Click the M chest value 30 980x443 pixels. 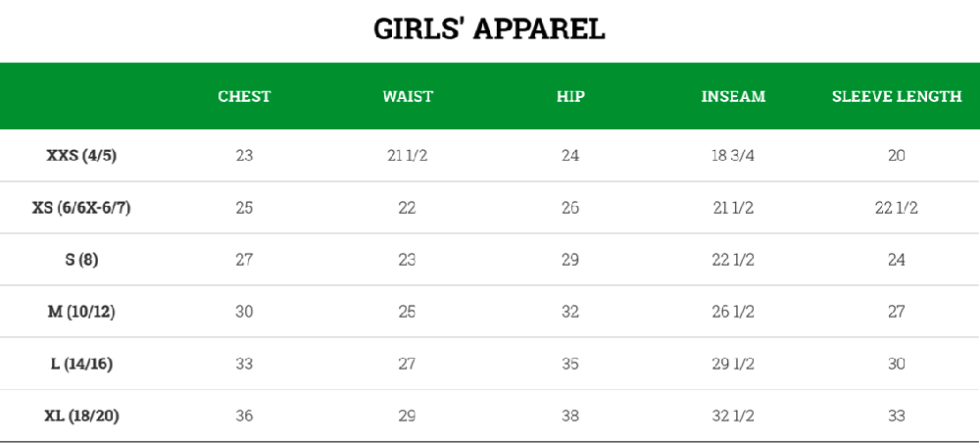click(244, 312)
